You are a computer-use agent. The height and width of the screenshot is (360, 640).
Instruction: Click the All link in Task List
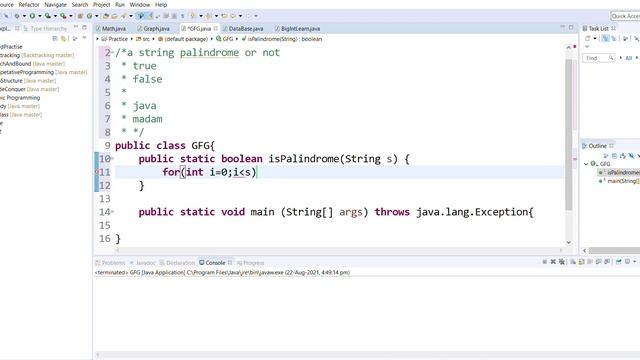(x=629, y=58)
